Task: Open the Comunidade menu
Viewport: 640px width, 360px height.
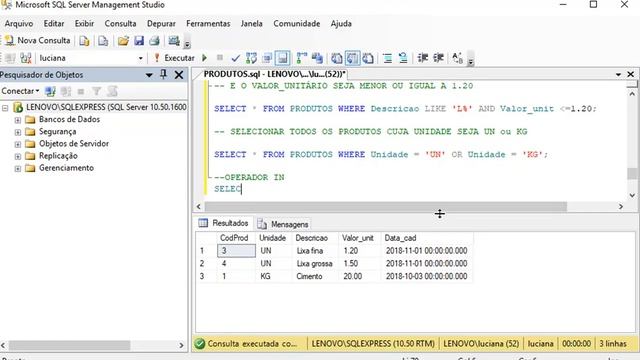Action: (297, 24)
